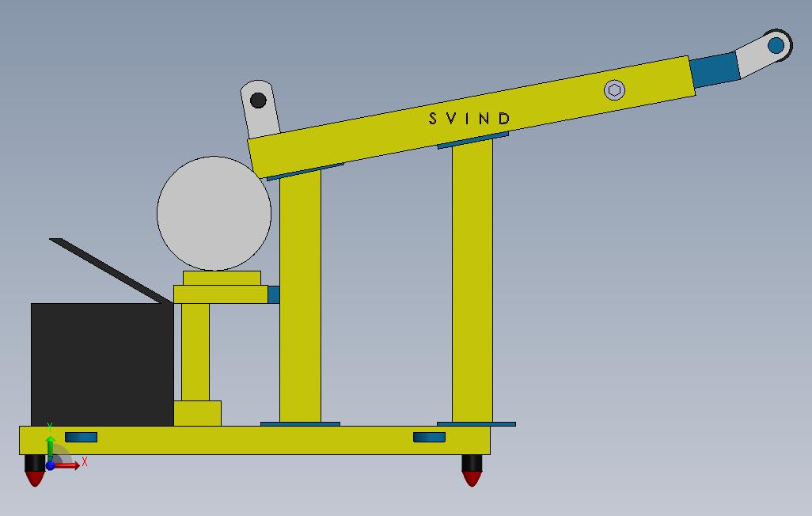This screenshot has height=516, width=812.
Task: Pick the post with the wide blue base plate
Action: coord(472,281)
